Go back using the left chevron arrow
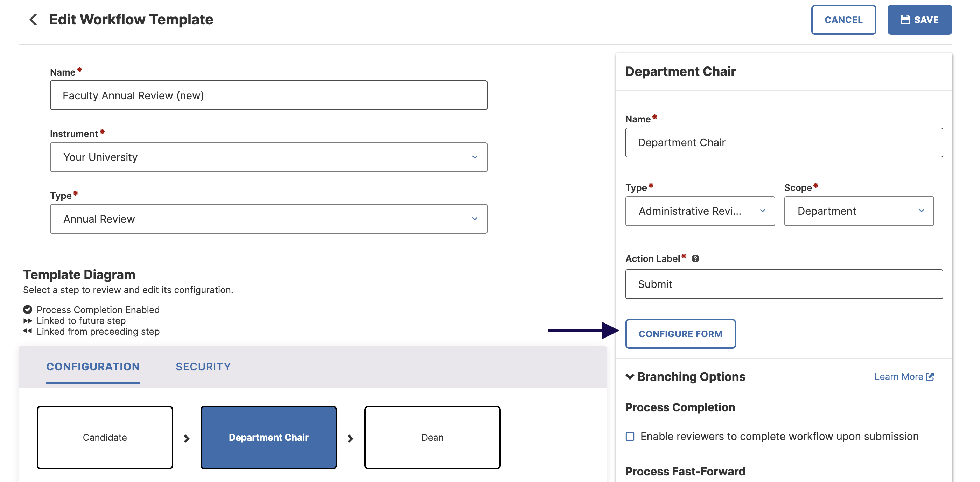The width and height of the screenshot is (980, 482). (34, 19)
